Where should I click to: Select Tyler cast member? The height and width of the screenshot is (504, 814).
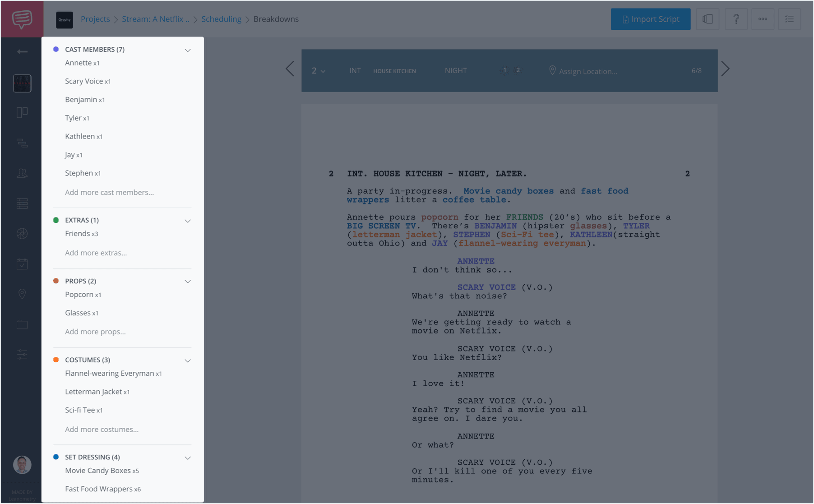[77, 118]
